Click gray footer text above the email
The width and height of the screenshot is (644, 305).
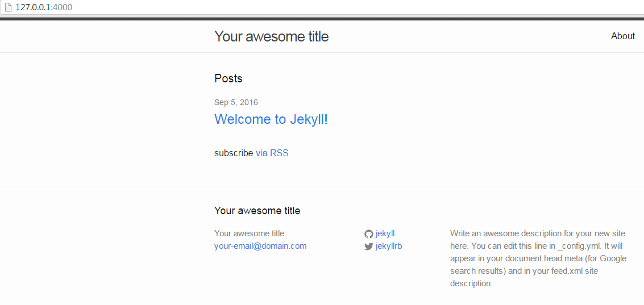249,233
